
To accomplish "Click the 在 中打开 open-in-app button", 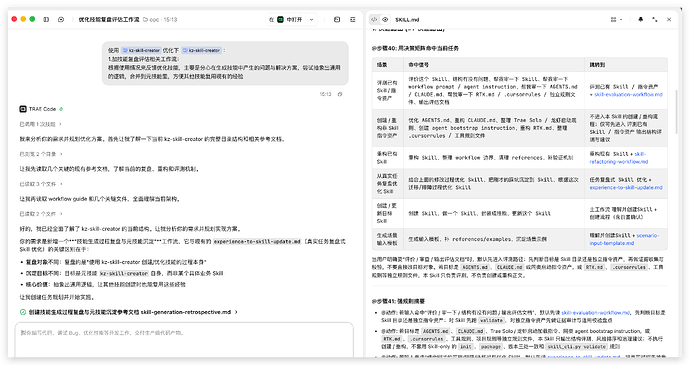I will (x=286, y=19).
